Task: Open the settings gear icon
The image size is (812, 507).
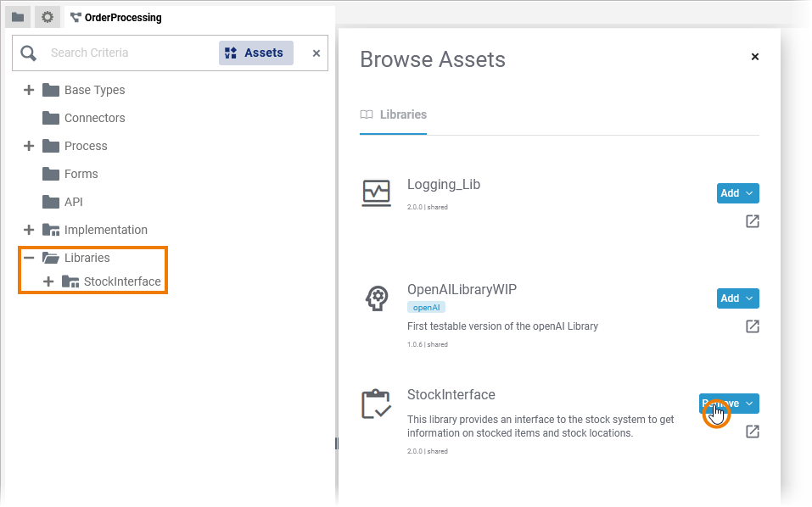Action: coord(48,17)
